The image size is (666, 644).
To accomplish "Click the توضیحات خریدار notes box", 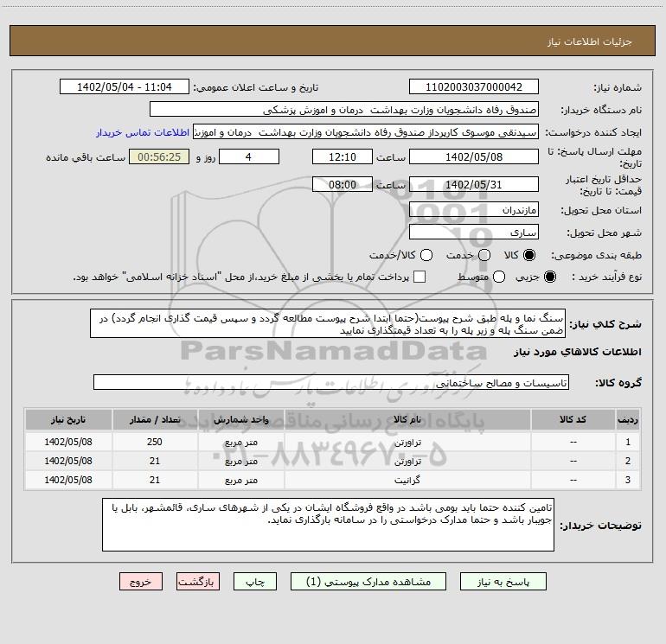I will click(x=329, y=525).
